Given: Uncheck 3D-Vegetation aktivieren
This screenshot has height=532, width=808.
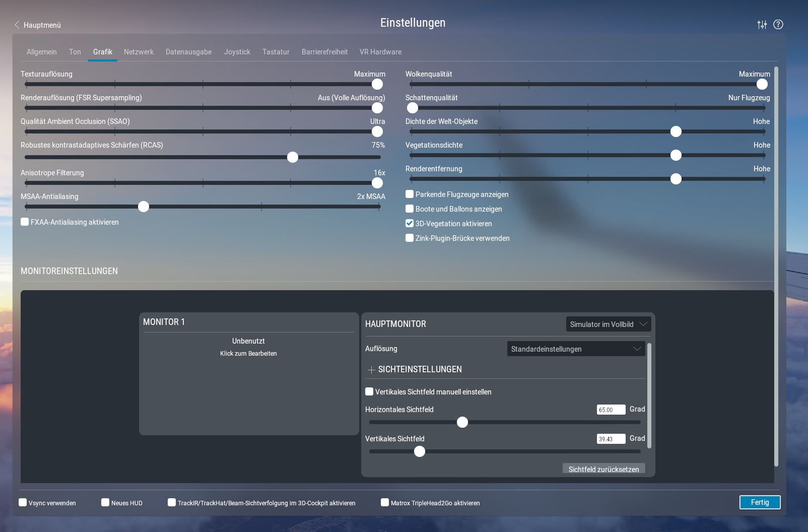Looking at the screenshot, I should pyautogui.click(x=410, y=223).
